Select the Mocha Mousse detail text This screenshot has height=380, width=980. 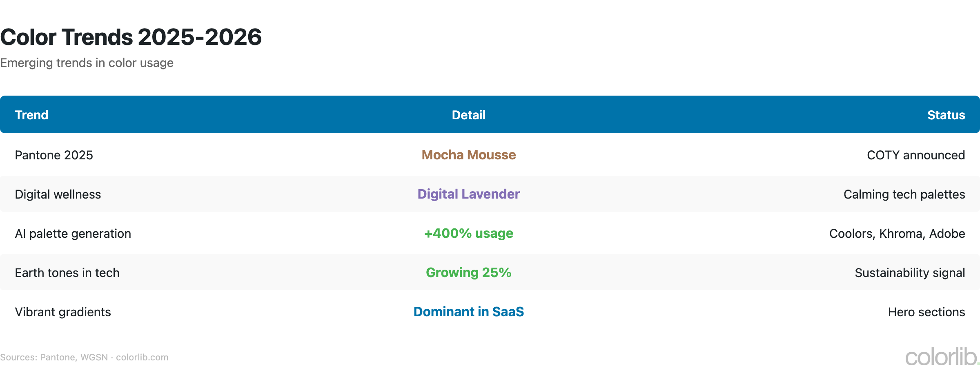468,155
